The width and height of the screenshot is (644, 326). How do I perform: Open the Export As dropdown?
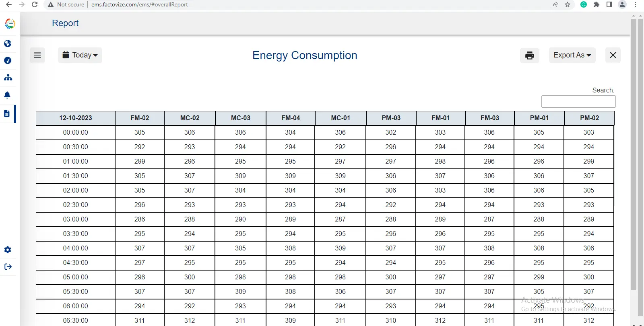click(x=572, y=55)
